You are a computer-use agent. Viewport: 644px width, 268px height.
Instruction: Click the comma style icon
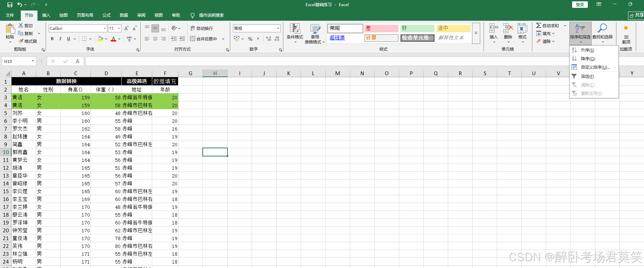(x=258, y=39)
